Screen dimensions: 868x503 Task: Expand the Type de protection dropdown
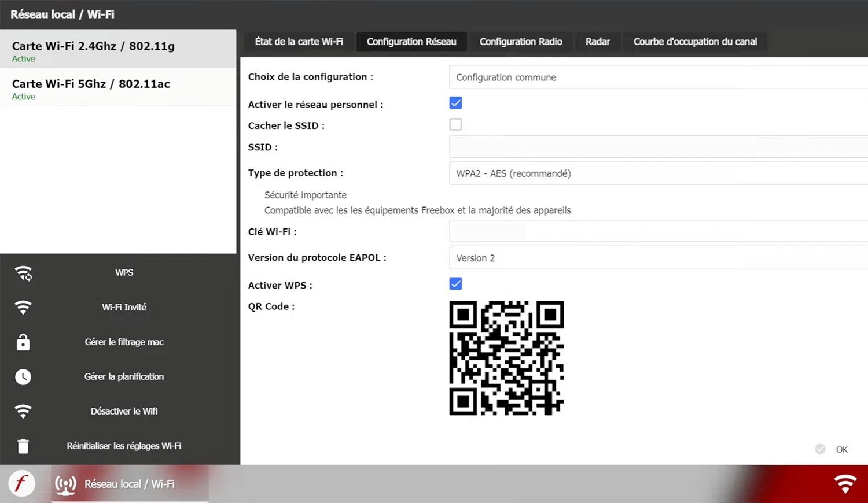658,173
